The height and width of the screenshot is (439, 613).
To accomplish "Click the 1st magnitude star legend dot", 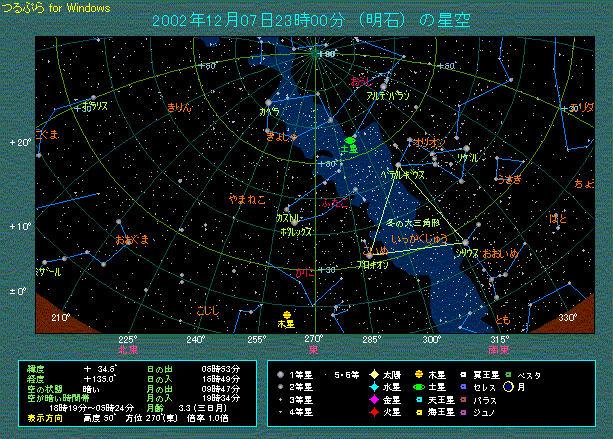I will click(283, 375).
